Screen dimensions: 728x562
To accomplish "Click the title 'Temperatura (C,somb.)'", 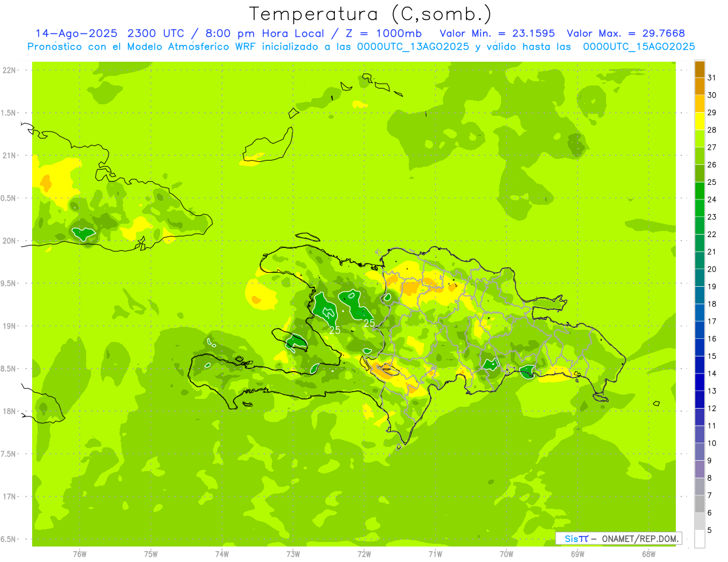I will pyautogui.click(x=370, y=14).
